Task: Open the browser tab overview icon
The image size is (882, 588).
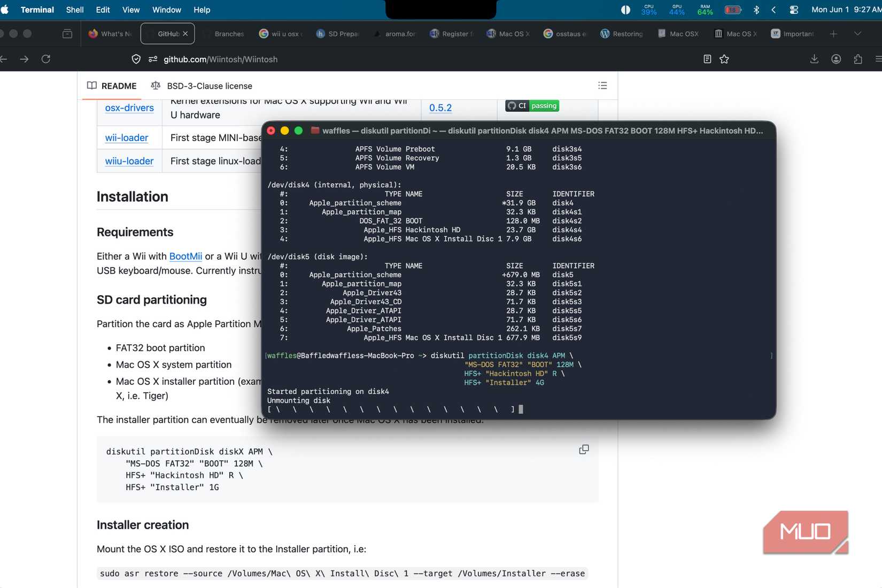Action: click(x=67, y=34)
